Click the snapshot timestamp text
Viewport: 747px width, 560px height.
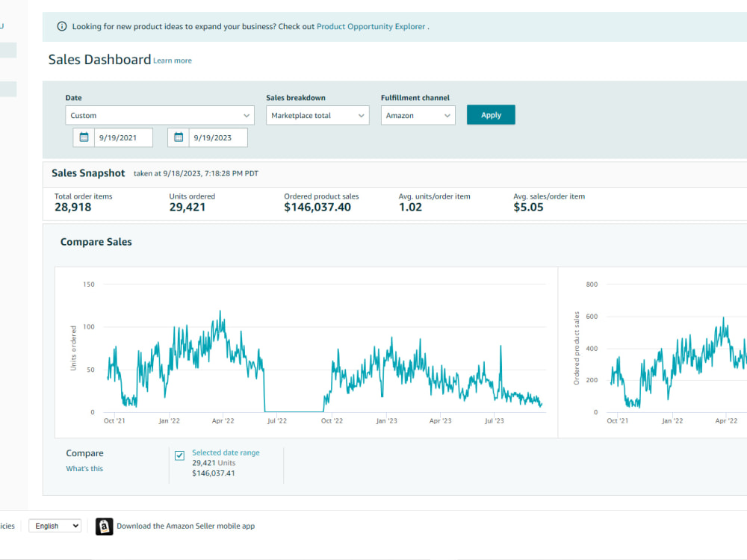pos(196,174)
